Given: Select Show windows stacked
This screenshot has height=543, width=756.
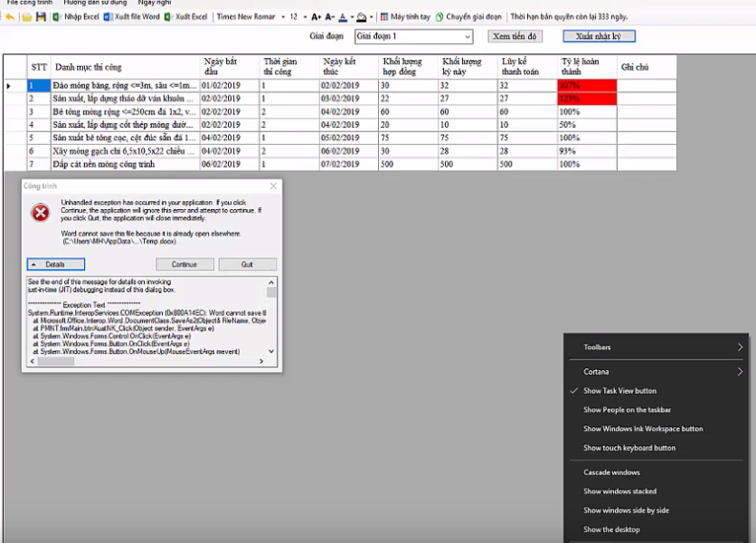Looking at the screenshot, I should click(657, 491).
